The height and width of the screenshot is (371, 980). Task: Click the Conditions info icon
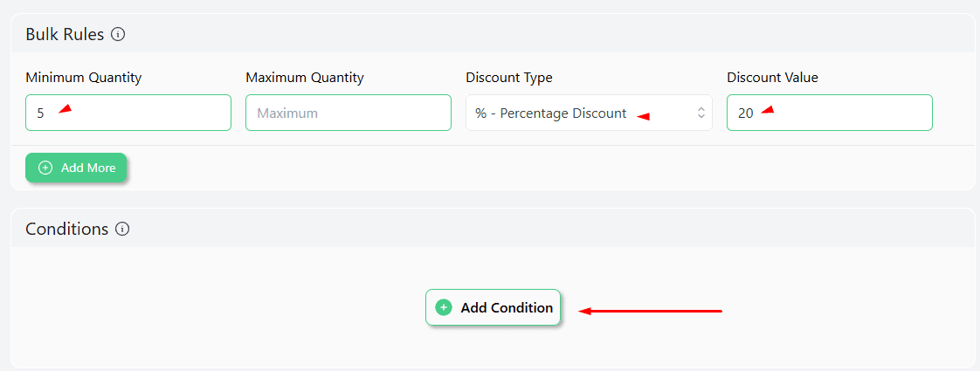123,230
